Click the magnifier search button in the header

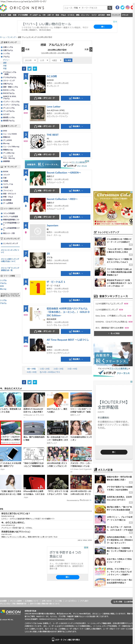[110, 8]
